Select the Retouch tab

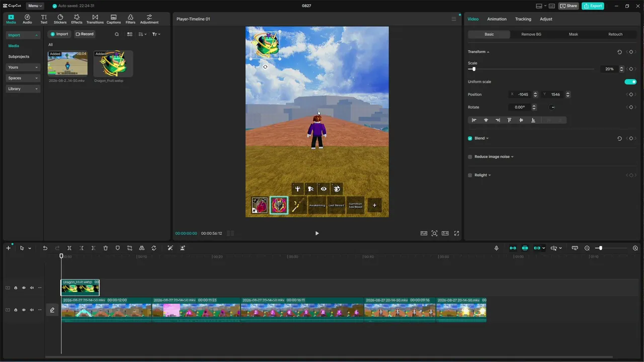coord(615,34)
